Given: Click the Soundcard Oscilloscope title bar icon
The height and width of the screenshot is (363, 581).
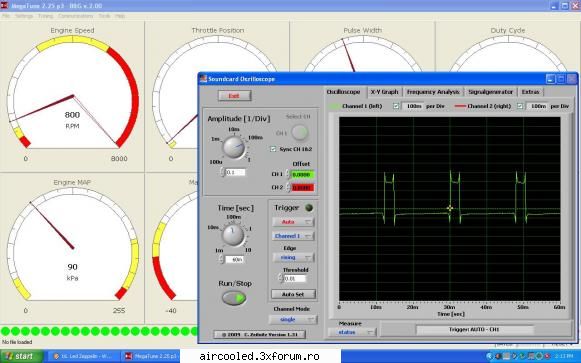Looking at the screenshot, I should click(x=203, y=79).
